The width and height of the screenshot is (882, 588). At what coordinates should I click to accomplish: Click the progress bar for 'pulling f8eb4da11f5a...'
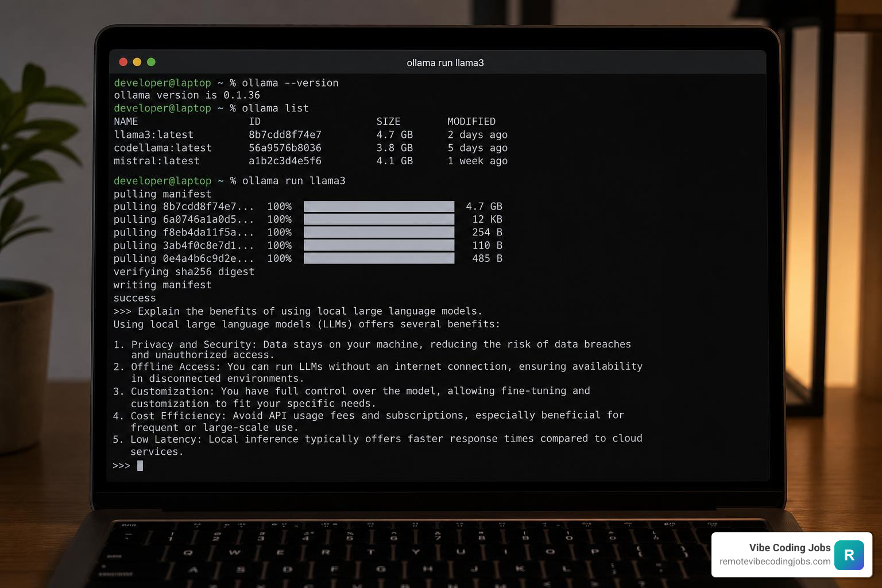point(379,233)
